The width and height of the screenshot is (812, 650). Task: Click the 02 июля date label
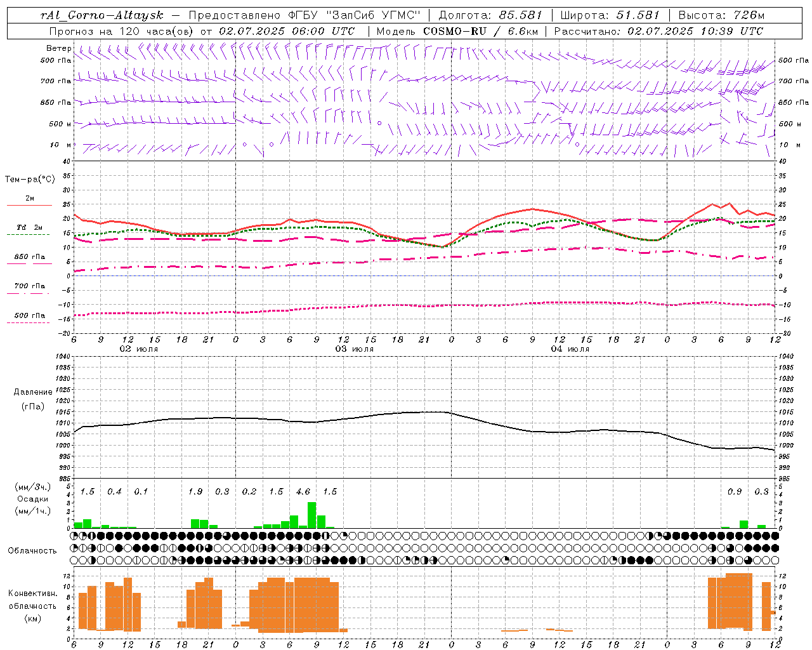pos(139,349)
